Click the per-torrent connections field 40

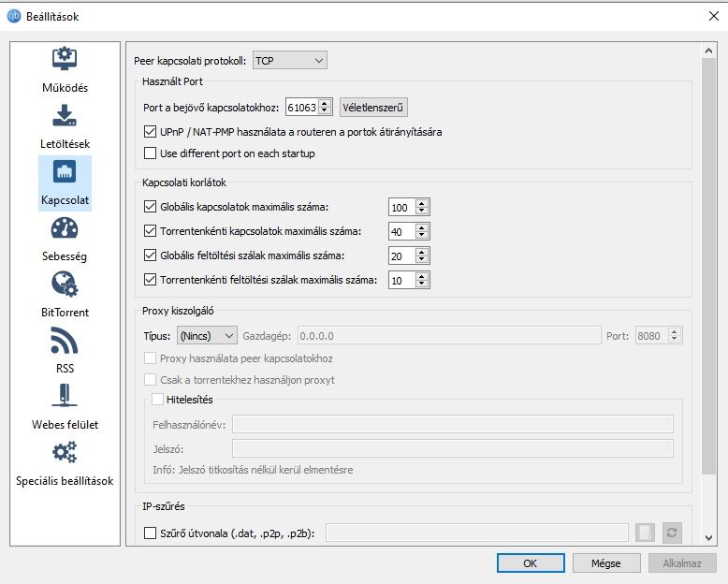[402, 231]
